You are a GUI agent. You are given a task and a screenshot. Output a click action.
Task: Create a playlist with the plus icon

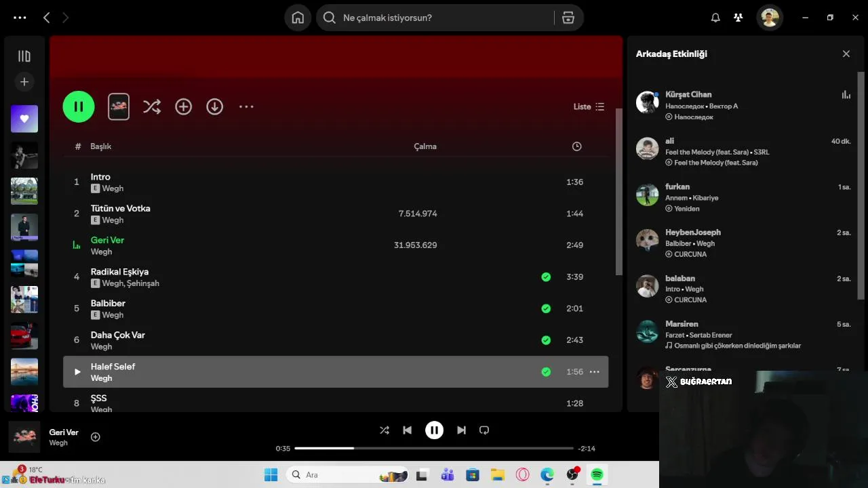[24, 82]
